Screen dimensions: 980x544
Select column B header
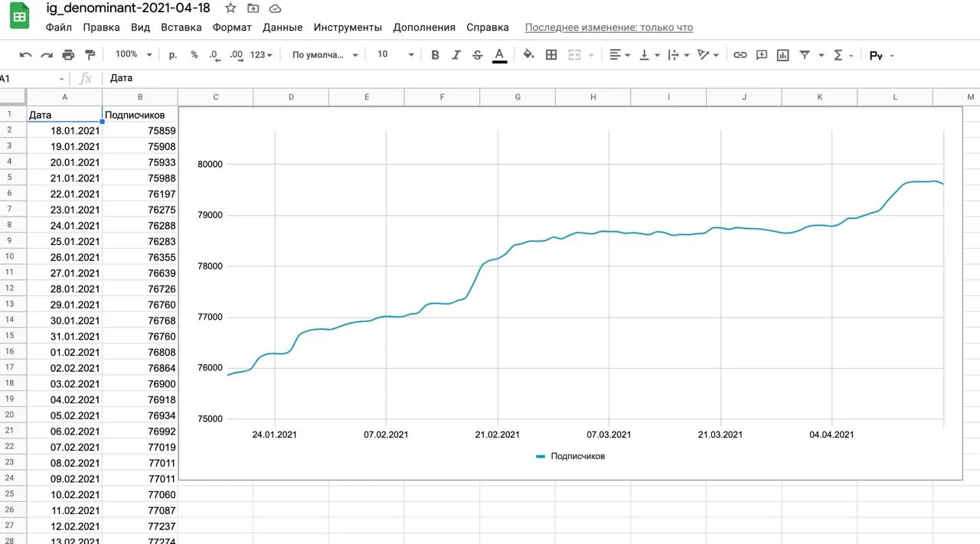pyautogui.click(x=140, y=97)
